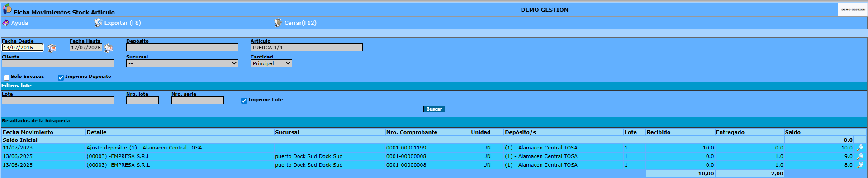The width and height of the screenshot is (868, 178).
Task: Click the Buscar button
Action: [x=434, y=109]
